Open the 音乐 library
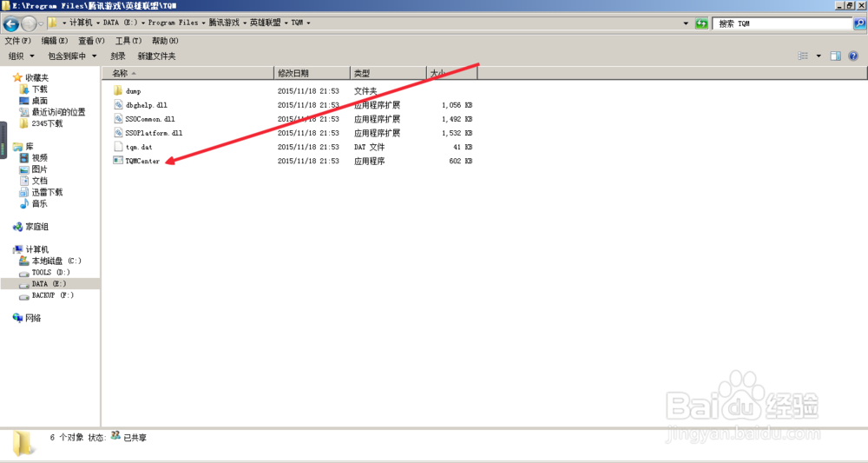868x463 pixels. click(x=39, y=204)
